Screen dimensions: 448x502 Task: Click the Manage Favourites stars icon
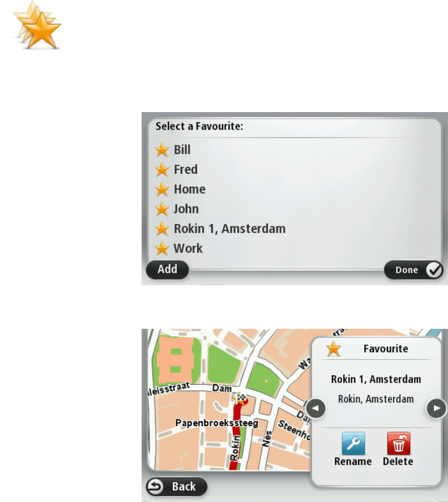point(37,25)
